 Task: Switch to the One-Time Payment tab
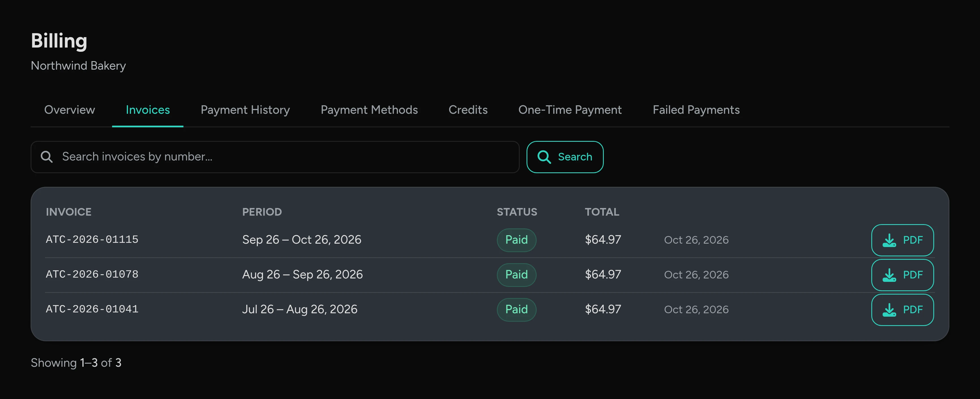(570, 110)
